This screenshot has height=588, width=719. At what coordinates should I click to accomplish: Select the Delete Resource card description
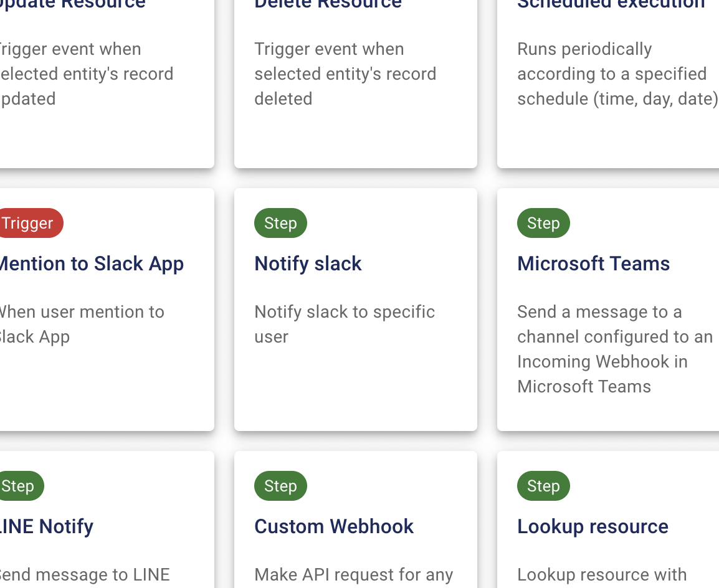click(x=345, y=73)
